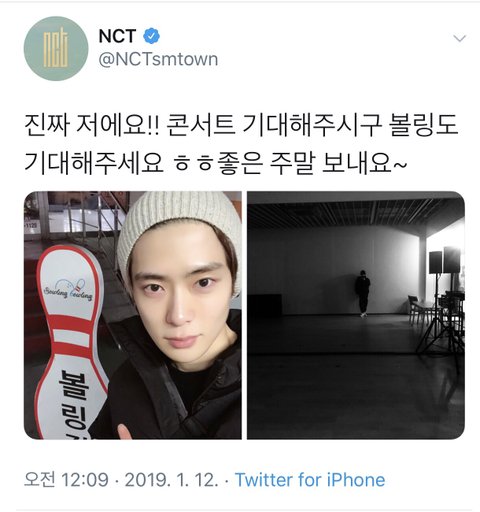This screenshot has width=480, height=512.
Task: Open the NCT profile avatar
Action: [56, 49]
